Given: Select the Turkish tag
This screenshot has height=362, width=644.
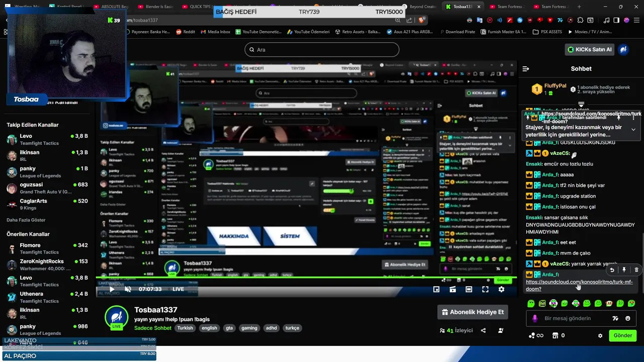Looking at the screenshot, I should click(x=185, y=328).
